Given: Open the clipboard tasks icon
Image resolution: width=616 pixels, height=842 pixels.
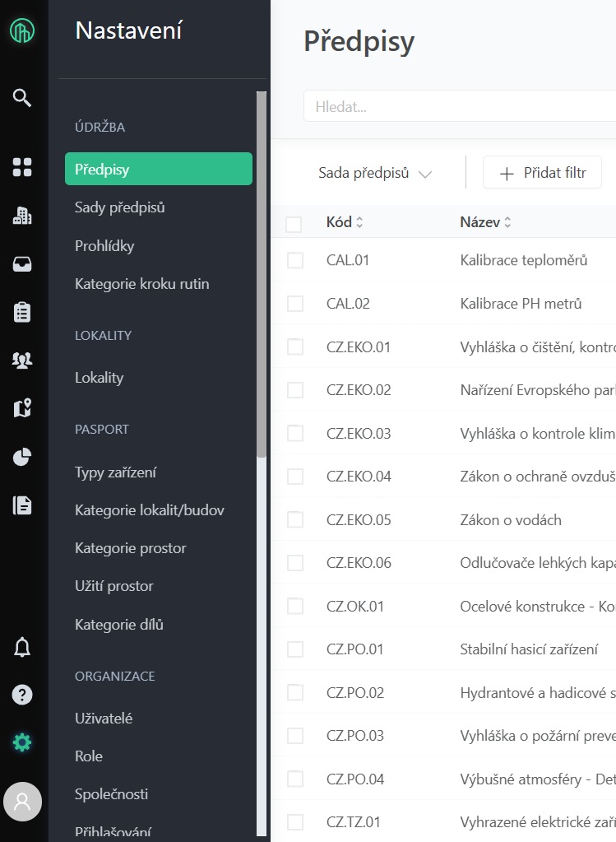Looking at the screenshot, I should coord(22,312).
